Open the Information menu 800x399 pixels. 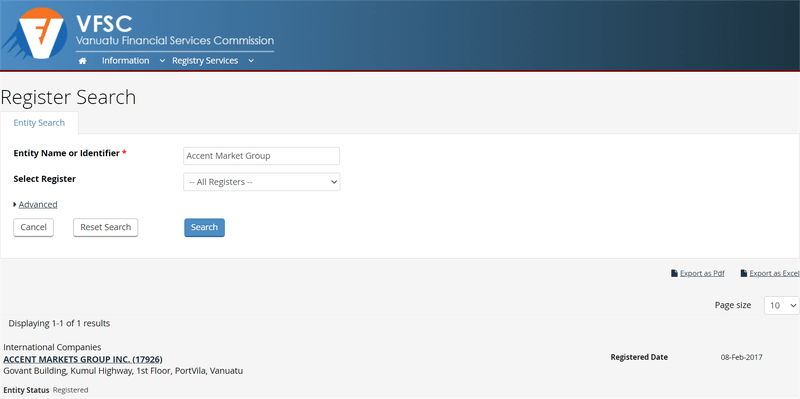click(x=126, y=61)
